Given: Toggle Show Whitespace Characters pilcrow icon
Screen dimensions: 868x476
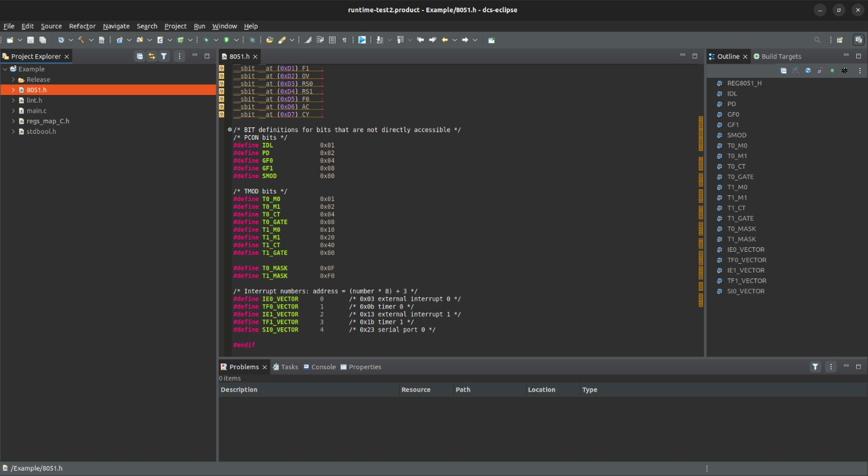Looking at the screenshot, I should [344, 40].
